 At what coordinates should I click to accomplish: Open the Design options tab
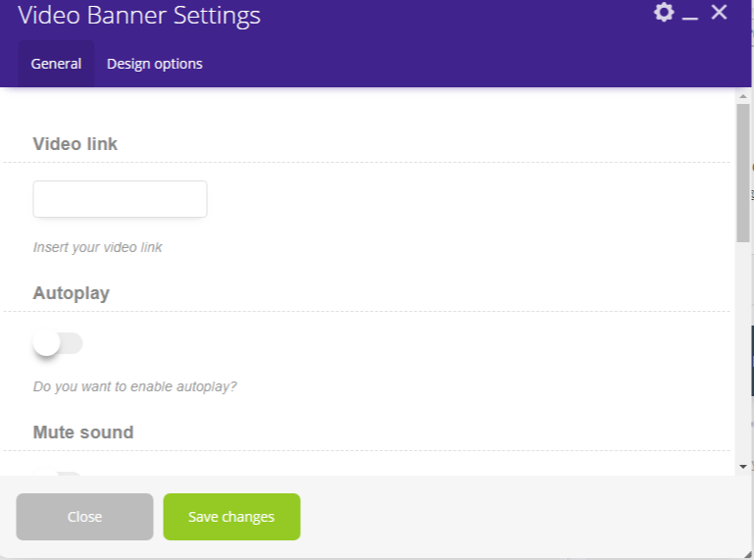click(x=155, y=64)
